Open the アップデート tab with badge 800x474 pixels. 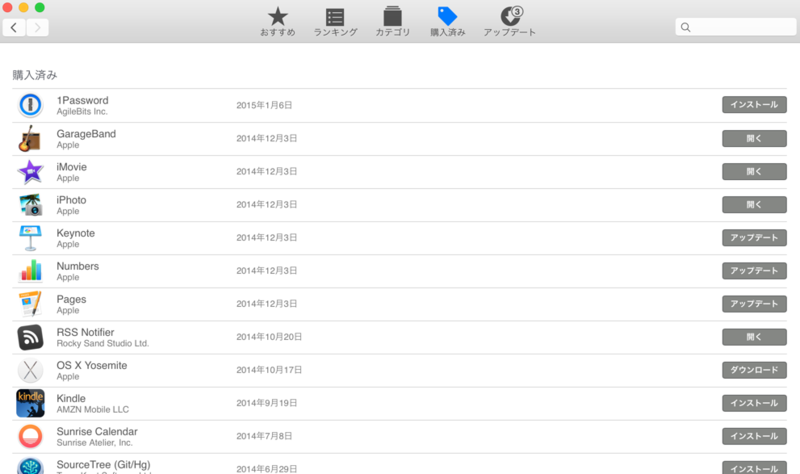(510, 21)
